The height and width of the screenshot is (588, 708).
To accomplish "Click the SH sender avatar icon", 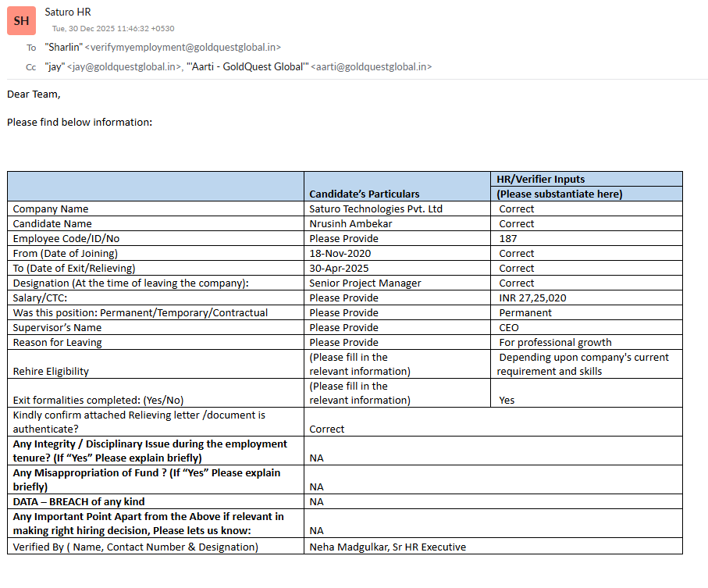I will (x=21, y=21).
